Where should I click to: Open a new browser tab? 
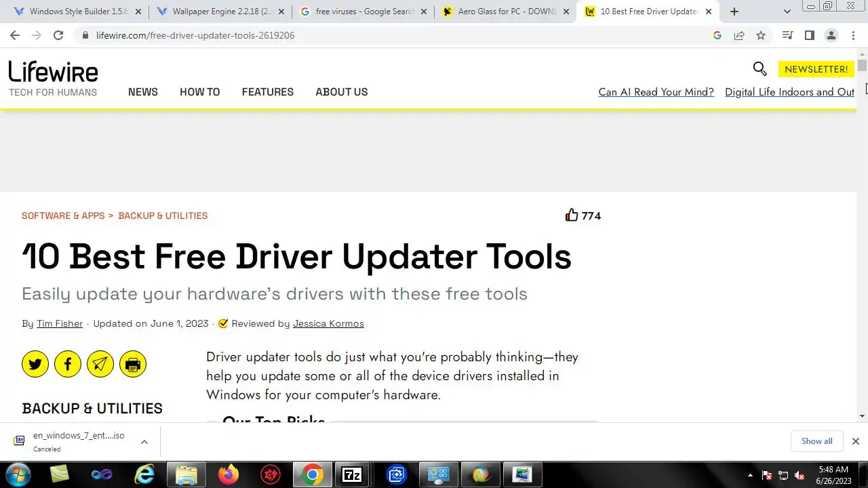734,12
